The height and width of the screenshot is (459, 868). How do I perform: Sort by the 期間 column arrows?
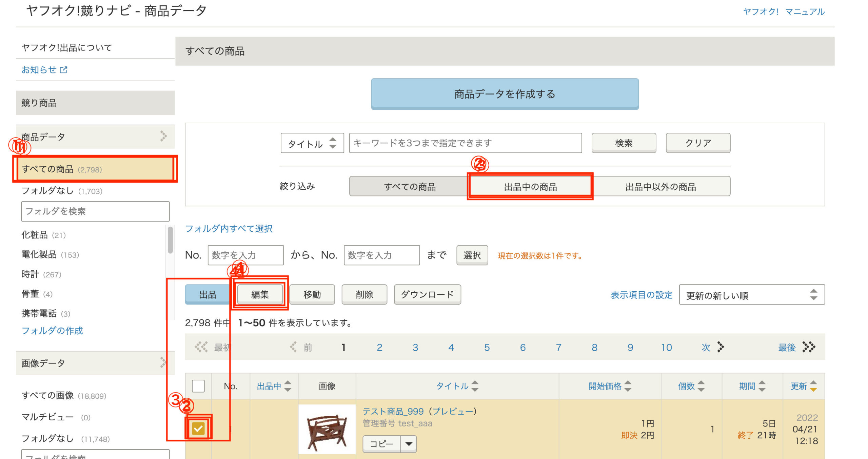pyautogui.click(x=762, y=386)
